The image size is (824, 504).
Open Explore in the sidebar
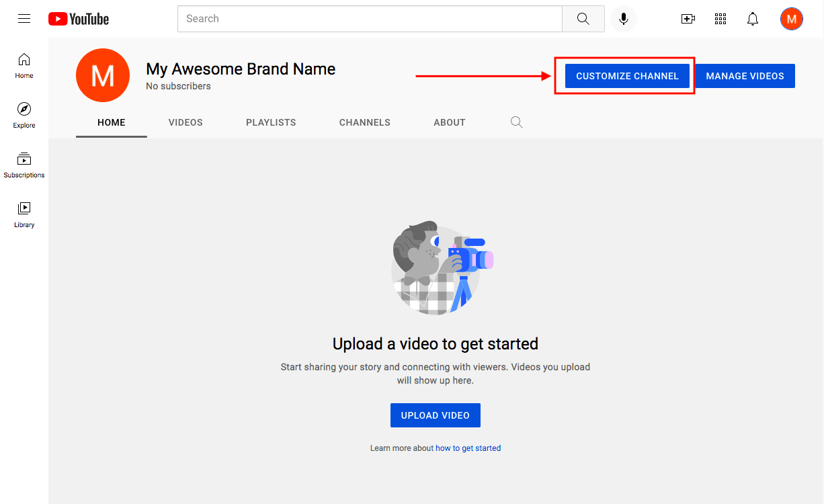click(x=24, y=116)
